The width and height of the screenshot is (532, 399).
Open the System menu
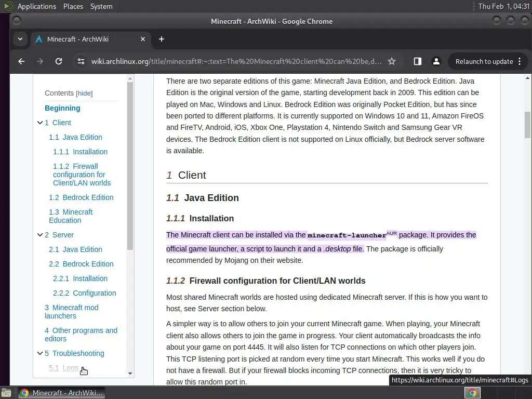pos(101,6)
